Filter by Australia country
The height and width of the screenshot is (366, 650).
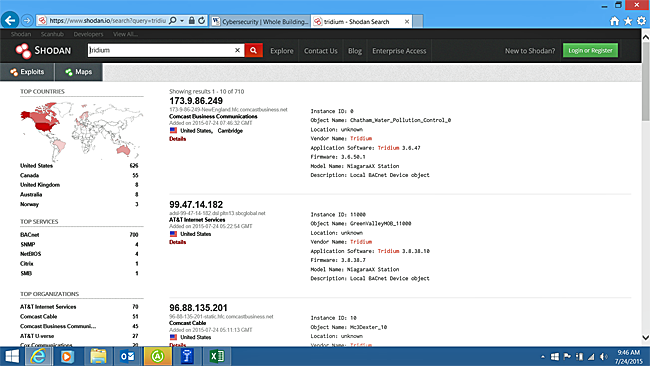tap(31, 194)
